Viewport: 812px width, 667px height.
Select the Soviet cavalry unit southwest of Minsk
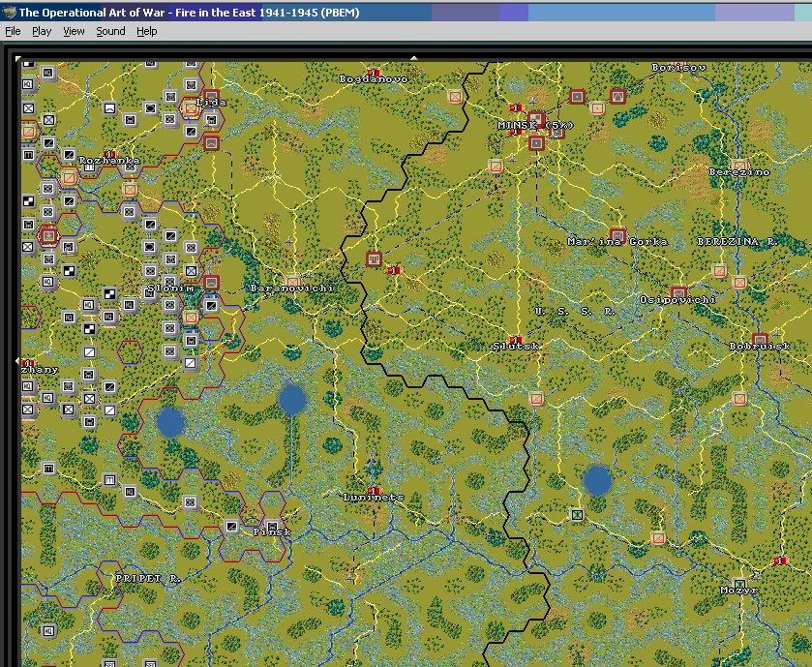click(x=496, y=167)
